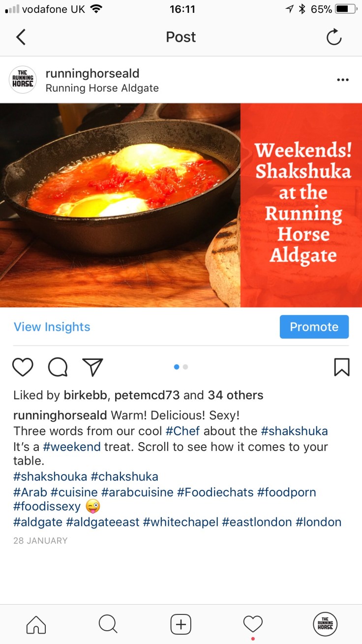Open the #shakshuka hashtag
Viewport: 362px width, 644px height.
[294, 431]
